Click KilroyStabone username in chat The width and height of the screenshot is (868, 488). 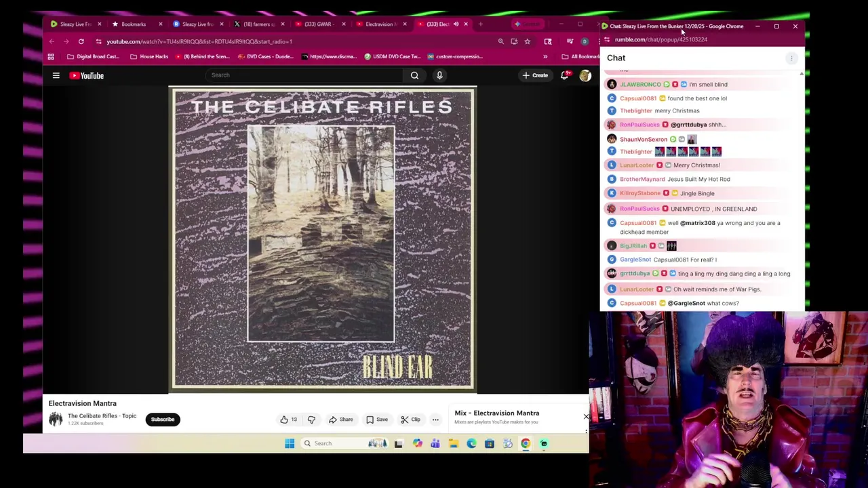[x=640, y=193]
